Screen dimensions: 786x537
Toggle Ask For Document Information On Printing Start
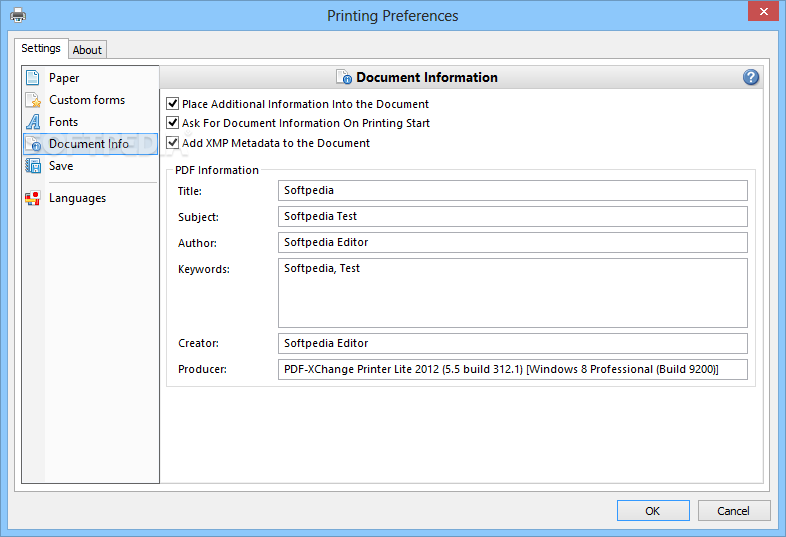point(172,123)
